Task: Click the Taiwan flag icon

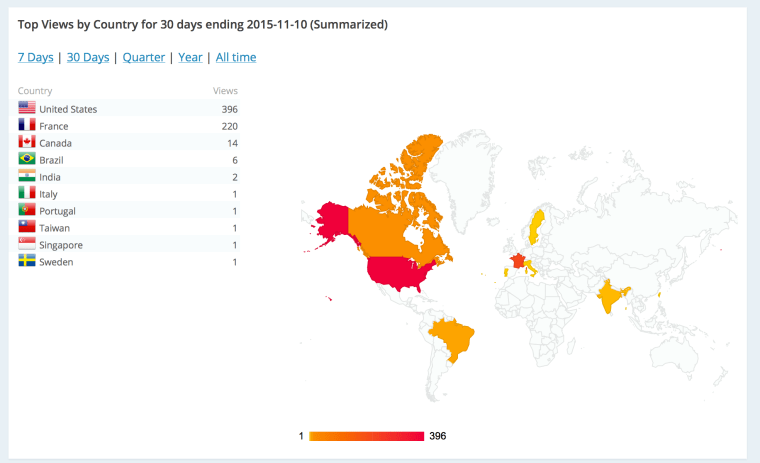Action: (27, 227)
